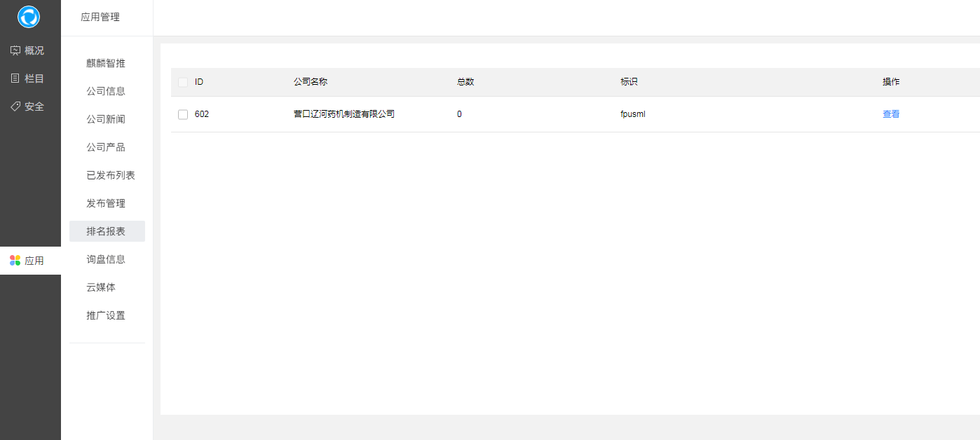
Task: Click the 应用管理 header title
Action: click(x=100, y=18)
